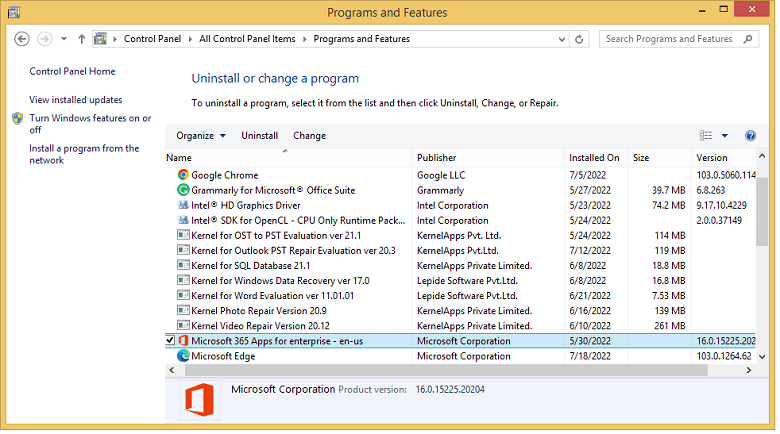Select the Microsoft Edge icon
The height and width of the screenshot is (434, 780).
pos(183,355)
